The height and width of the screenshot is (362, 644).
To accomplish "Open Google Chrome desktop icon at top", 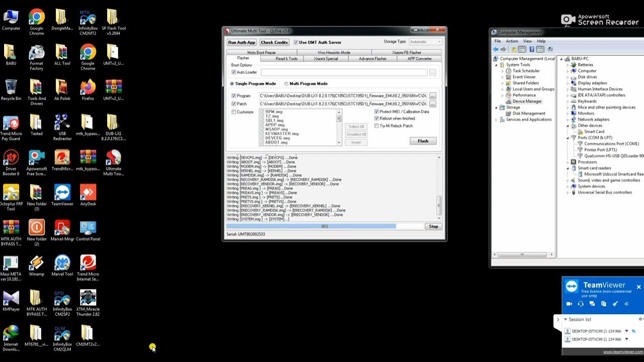I will coord(36,22).
